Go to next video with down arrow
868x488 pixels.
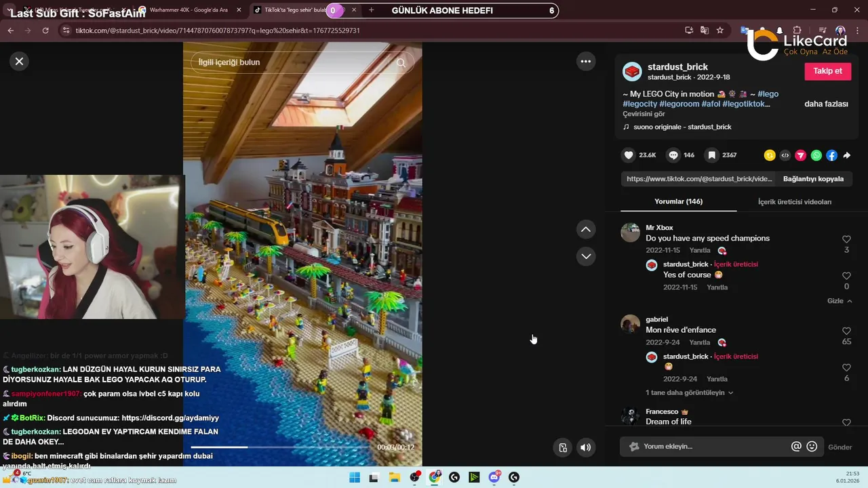point(586,256)
